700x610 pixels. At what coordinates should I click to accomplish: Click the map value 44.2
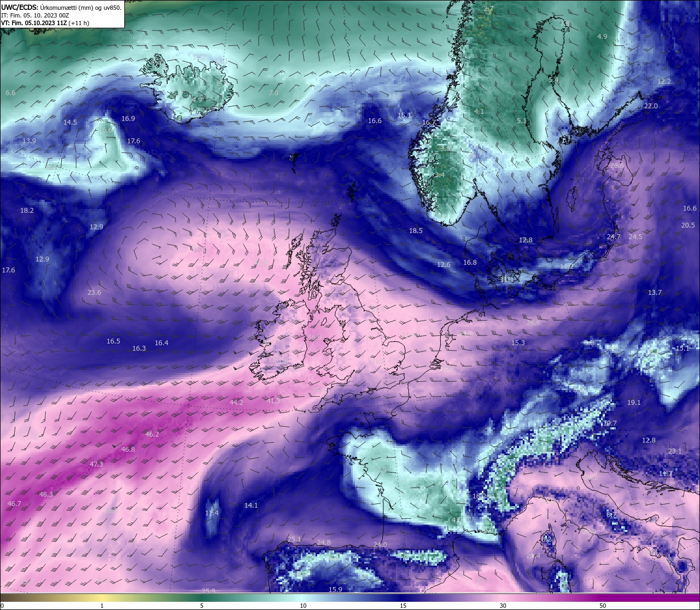pyautogui.click(x=236, y=402)
